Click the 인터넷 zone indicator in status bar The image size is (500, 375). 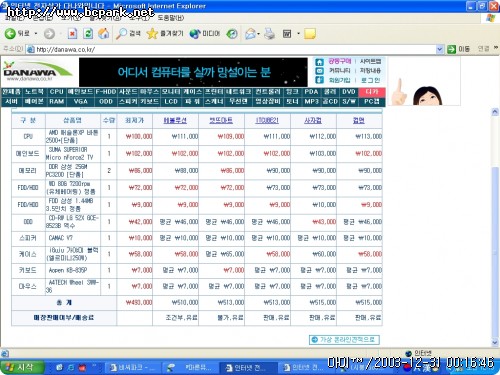pos(419,353)
